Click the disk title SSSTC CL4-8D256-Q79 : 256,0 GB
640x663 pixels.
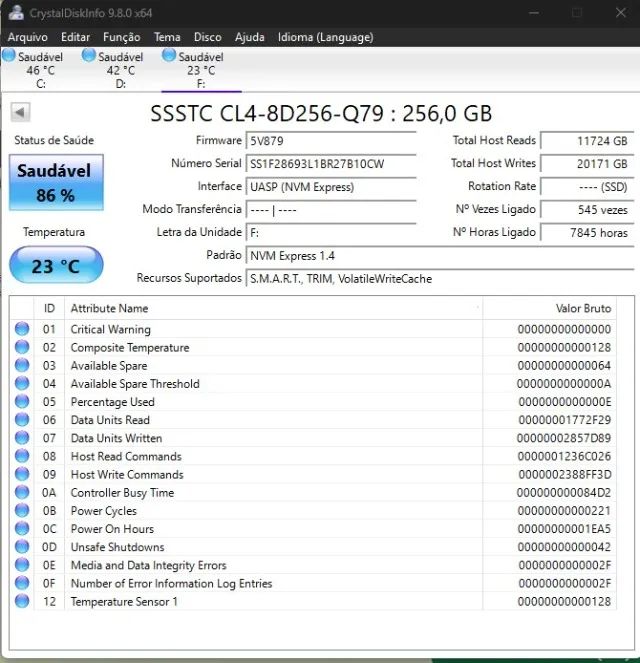pos(321,113)
